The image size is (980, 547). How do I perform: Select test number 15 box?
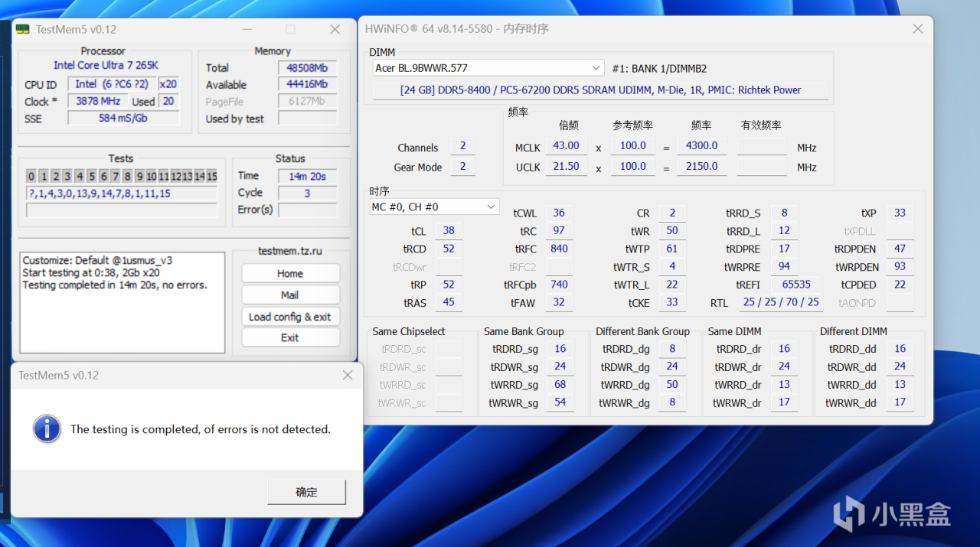pyautogui.click(x=211, y=177)
